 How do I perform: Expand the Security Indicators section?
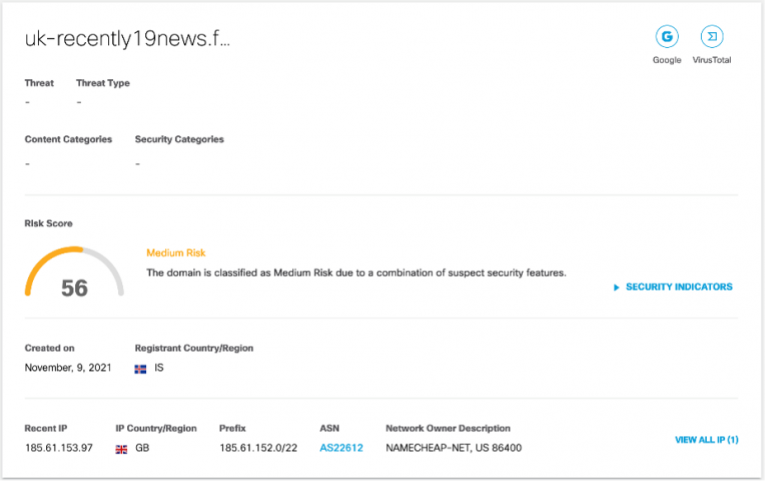click(679, 287)
